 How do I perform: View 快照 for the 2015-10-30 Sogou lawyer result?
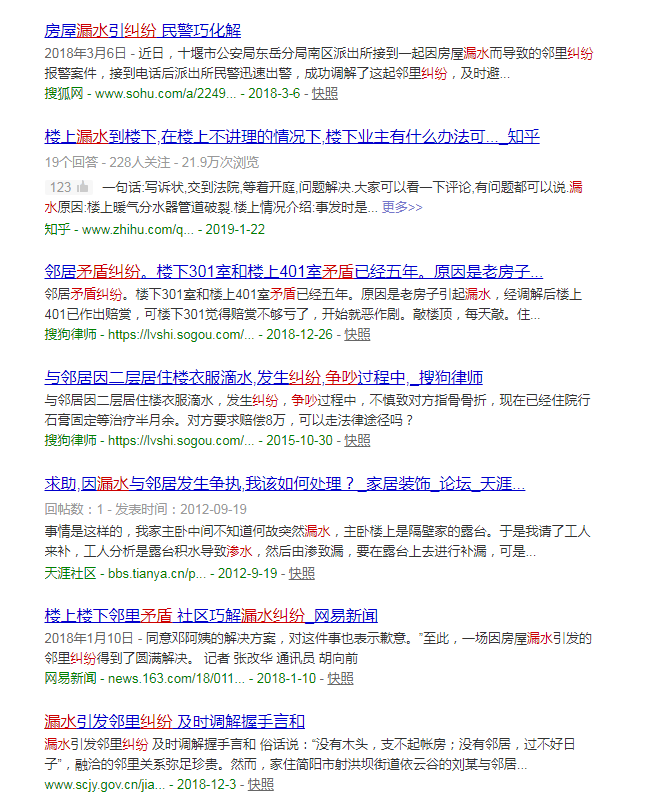(x=357, y=439)
